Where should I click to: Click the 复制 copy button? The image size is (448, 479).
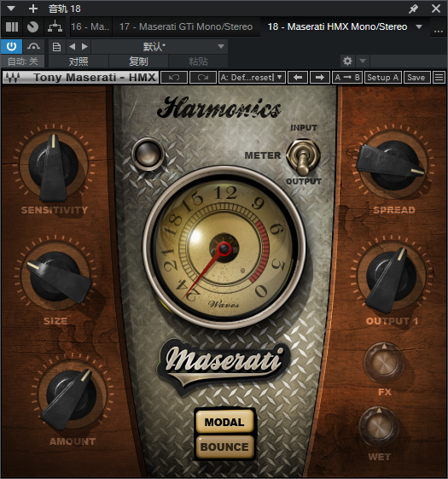coord(138,61)
